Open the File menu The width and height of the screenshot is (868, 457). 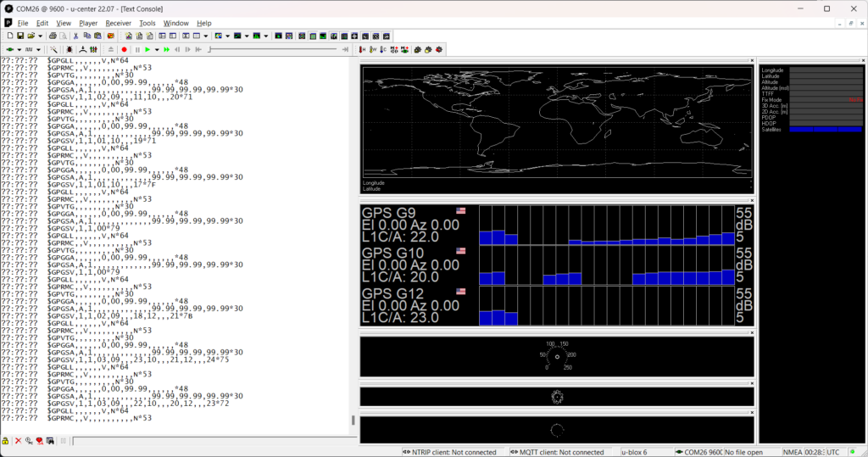[x=23, y=23]
